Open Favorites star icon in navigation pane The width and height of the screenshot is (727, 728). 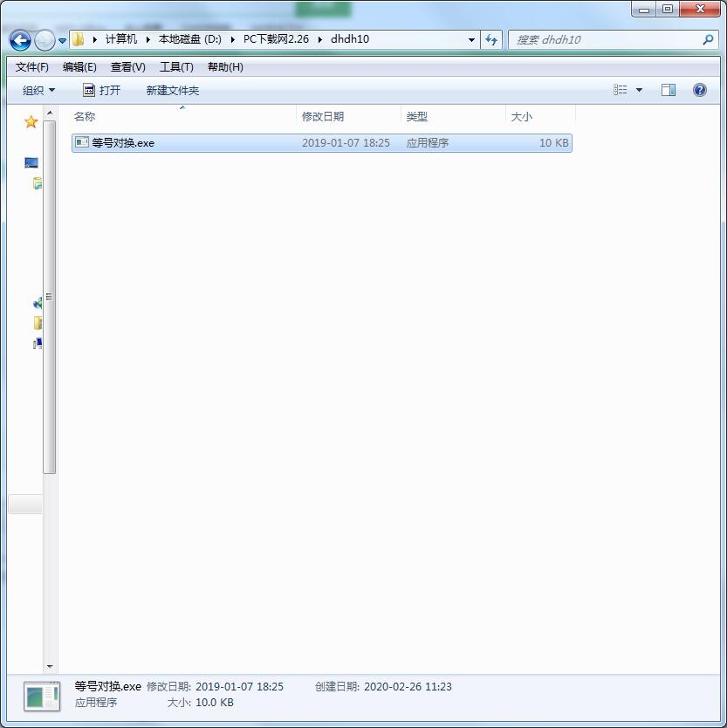(x=31, y=122)
